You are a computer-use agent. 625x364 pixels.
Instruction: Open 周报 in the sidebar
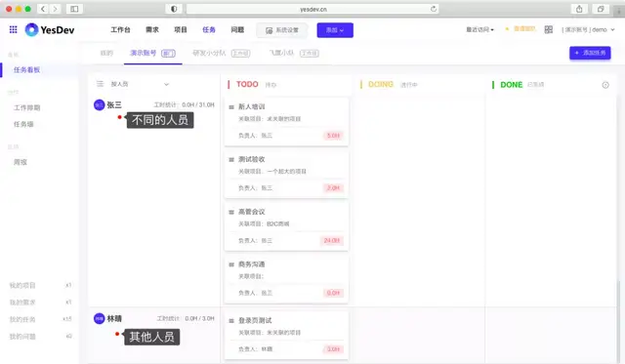pos(21,163)
